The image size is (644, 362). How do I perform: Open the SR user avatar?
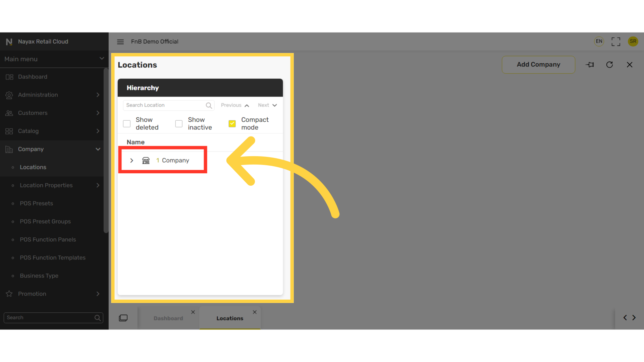pyautogui.click(x=633, y=41)
